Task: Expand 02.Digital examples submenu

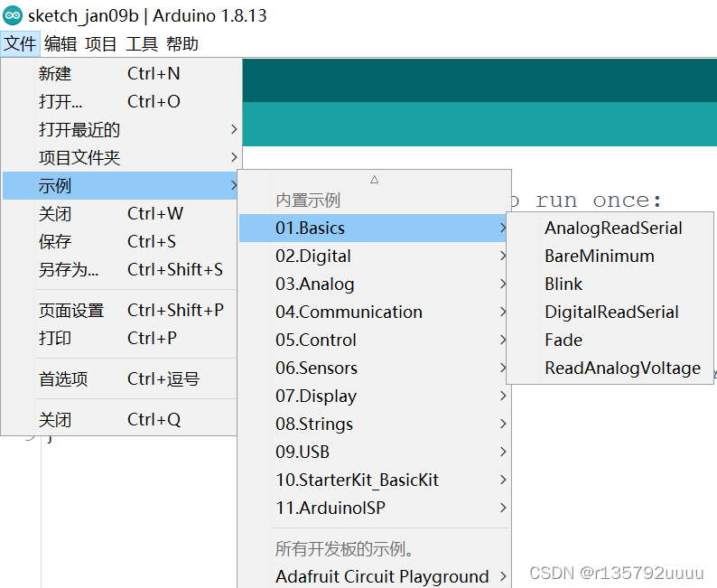Action: (374, 256)
